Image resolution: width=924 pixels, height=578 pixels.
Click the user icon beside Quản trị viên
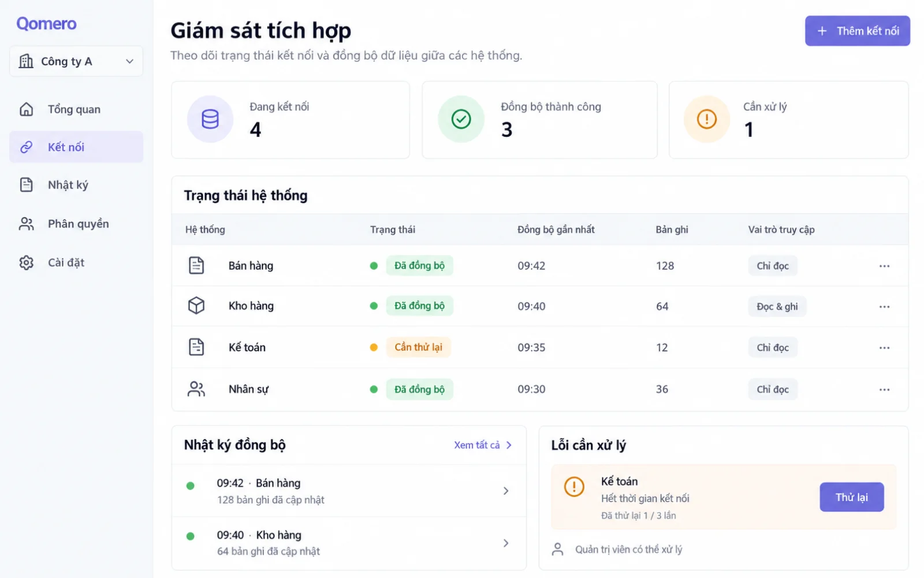tap(557, 549)
